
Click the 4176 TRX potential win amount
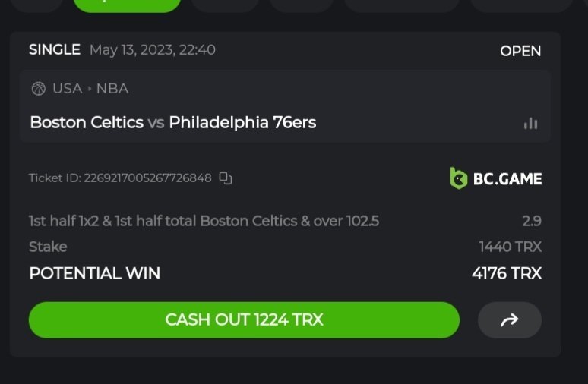click(506, 273)
